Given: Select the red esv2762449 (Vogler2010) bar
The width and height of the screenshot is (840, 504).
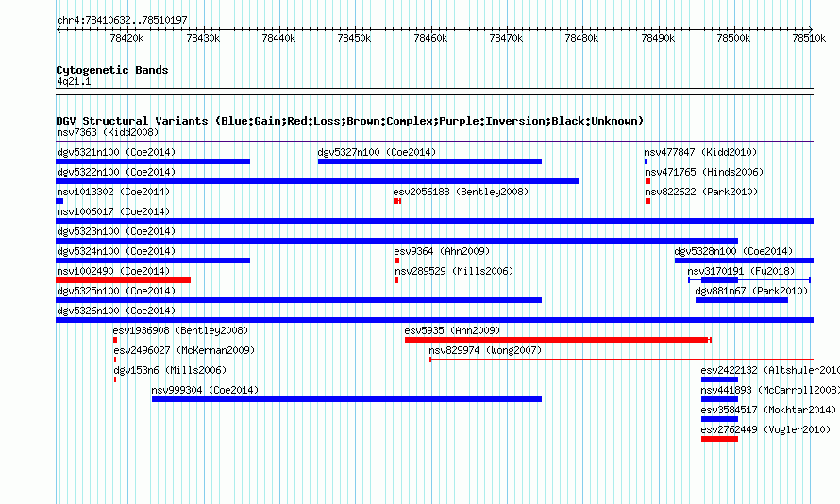Looking at the screenshot, I should pyautogui.click(x=719, y=439).
